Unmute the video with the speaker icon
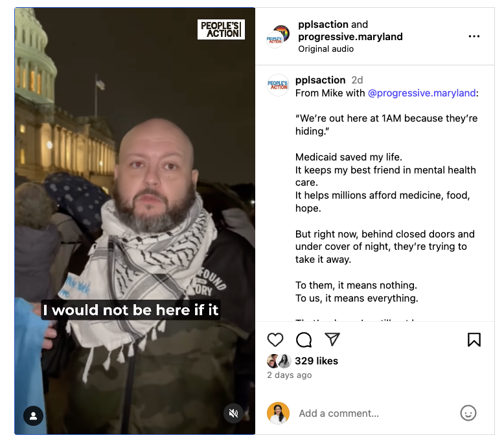This screenshot has width=504, height=444. click(233, 413)
